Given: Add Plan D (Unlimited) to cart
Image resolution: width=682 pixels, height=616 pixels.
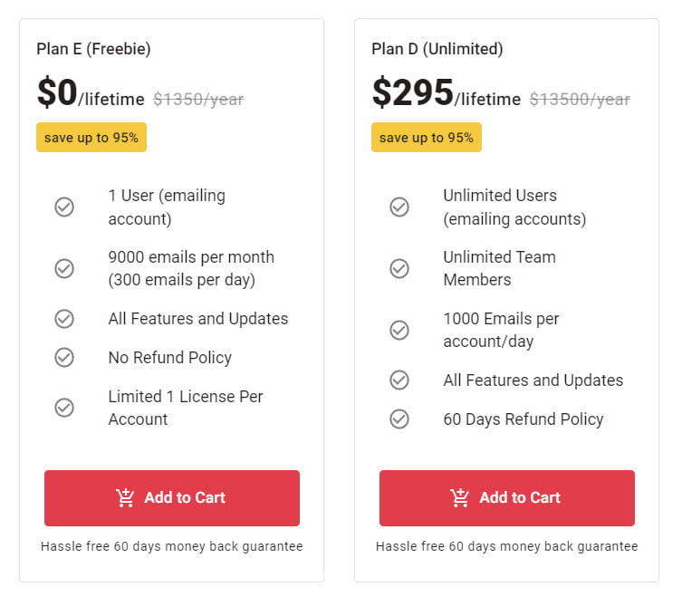Looking at the screenshot, I should 507,497.
